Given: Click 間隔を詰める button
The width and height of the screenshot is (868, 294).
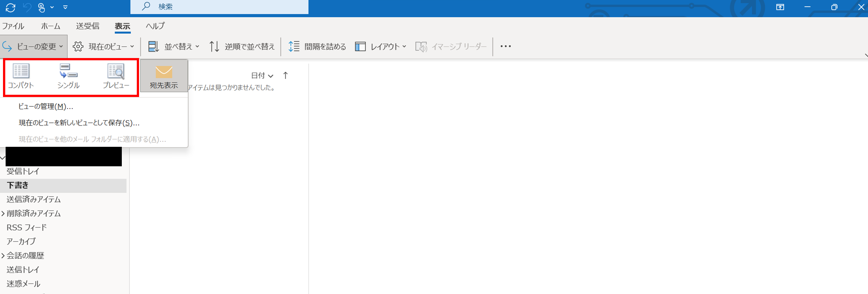Looking at the screenshot, I should [317, 46].
